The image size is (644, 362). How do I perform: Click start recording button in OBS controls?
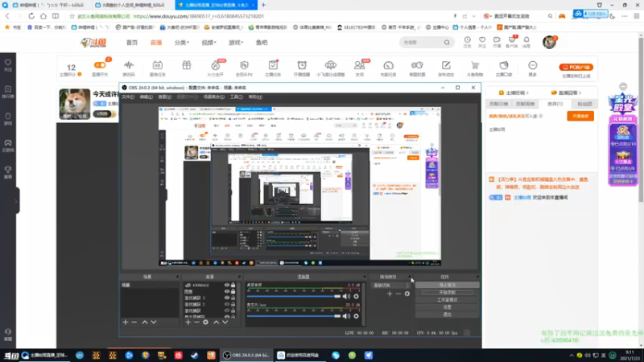[x=448, y=292]
